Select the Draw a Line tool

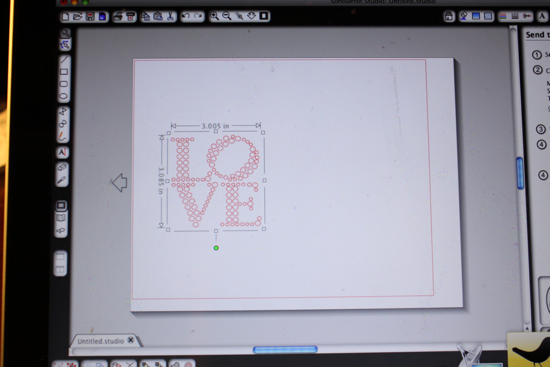click(x=64, y=60)
